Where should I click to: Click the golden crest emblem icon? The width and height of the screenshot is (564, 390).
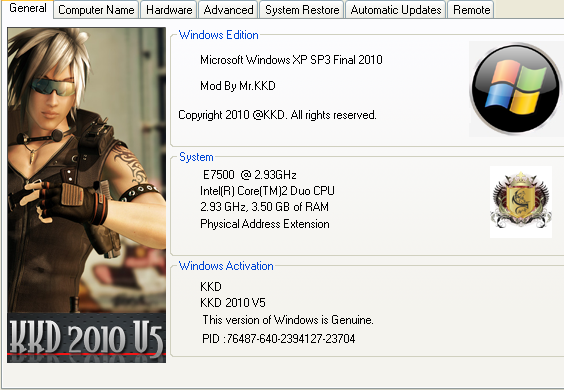[521, 202]
